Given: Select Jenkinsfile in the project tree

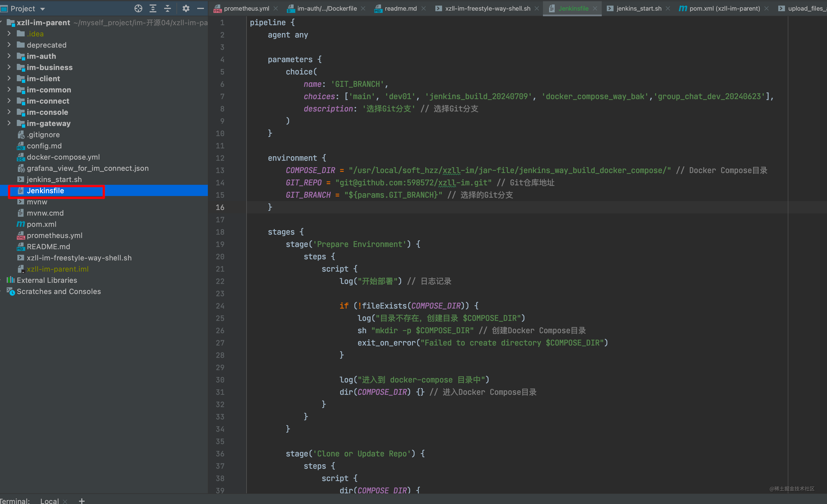Looking at the screenshot, I should click(x=45, y=191).
